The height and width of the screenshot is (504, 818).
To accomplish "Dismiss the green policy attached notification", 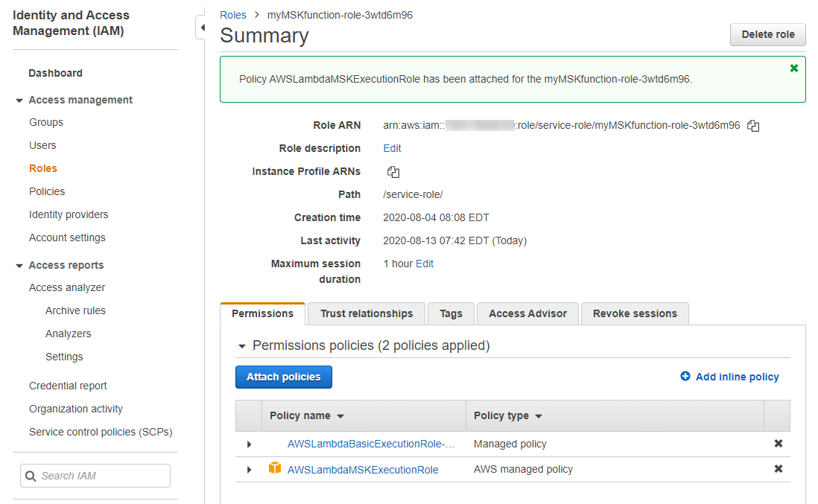I will 793,68.
